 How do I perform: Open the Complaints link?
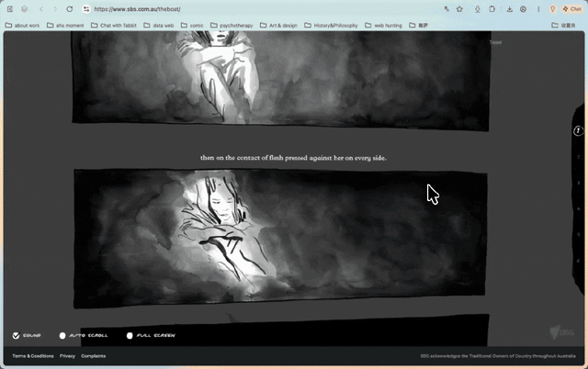94,356
